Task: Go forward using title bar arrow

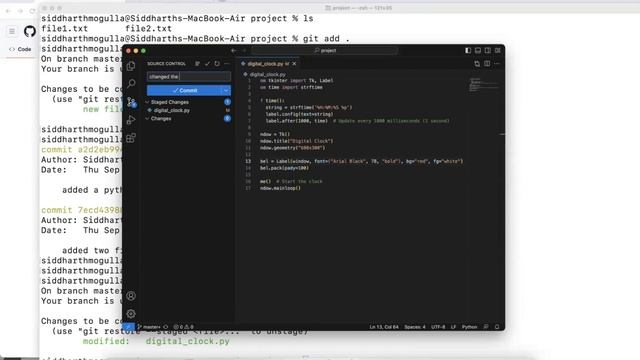Action: point(244,51)
